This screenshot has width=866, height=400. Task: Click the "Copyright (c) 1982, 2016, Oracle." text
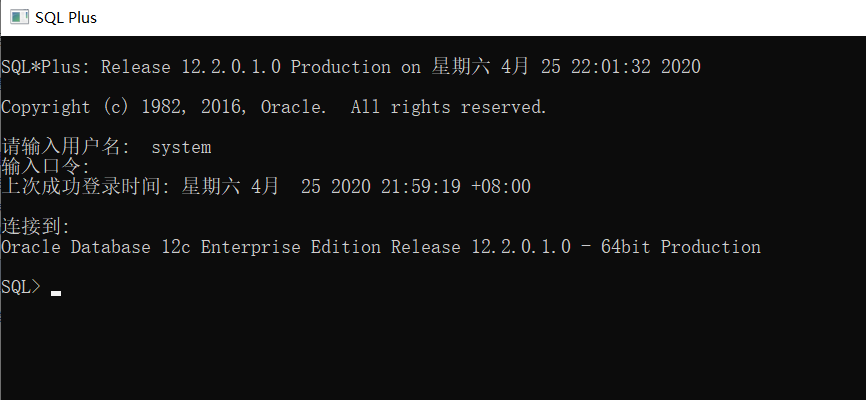coord(164,107)
